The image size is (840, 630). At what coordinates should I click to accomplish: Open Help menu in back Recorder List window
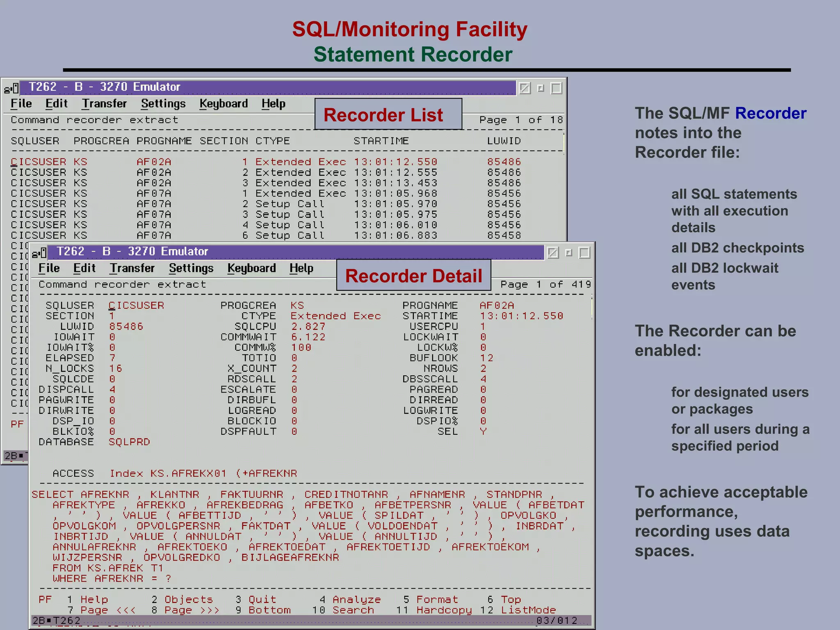(274, 104)
